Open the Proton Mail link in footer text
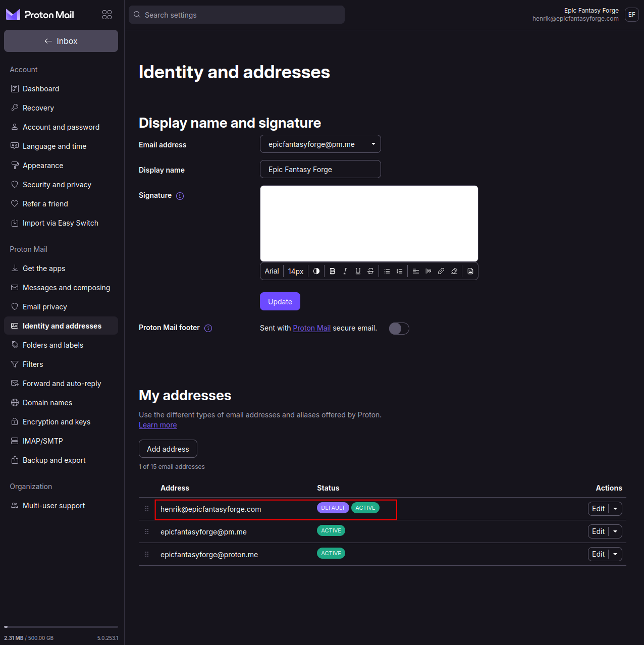Image resolution: width=644 pixels, height=645 pixels. coord(312,328)
